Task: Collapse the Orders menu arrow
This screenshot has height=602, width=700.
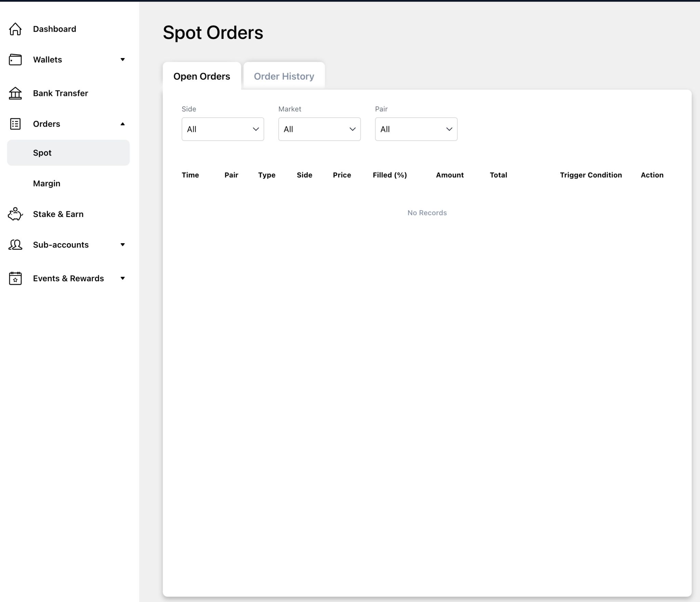Action: (x=123, y=124)
